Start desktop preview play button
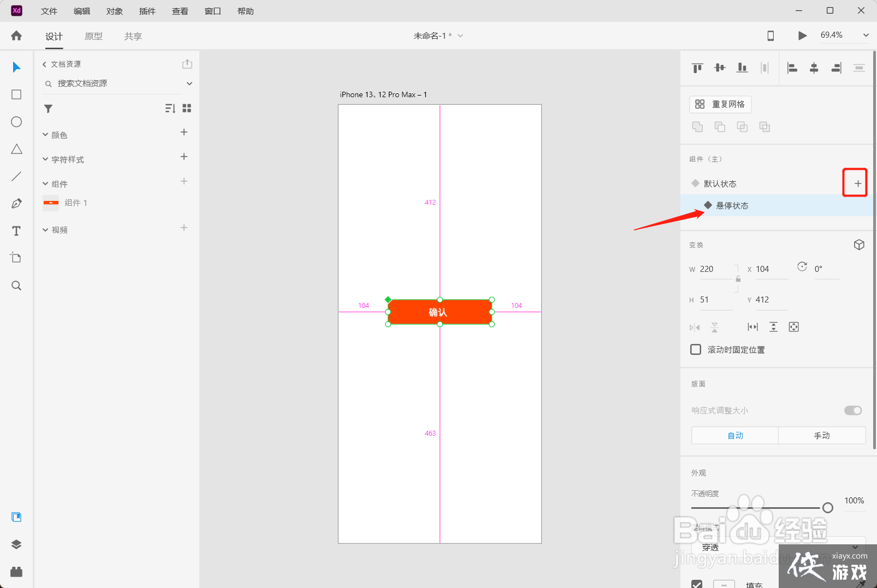 coord(802,35)
